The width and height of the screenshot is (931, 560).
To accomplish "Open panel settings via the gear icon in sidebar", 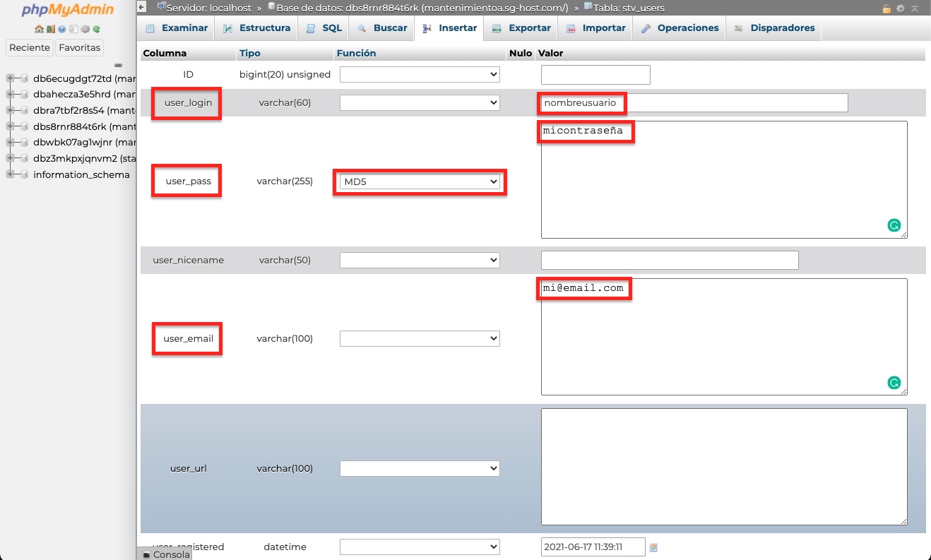I will [x=85, y=29].
